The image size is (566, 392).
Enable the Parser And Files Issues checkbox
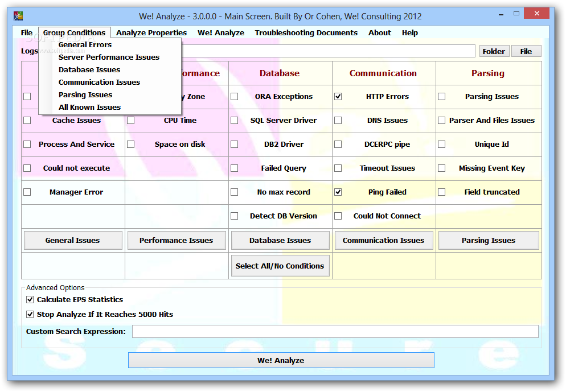(441, 121)
